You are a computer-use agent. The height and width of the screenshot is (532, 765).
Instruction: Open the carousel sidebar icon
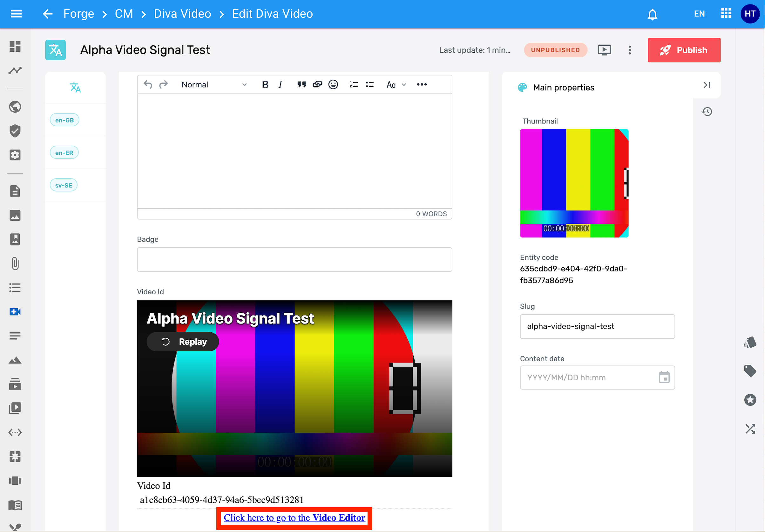coord(15,480)
